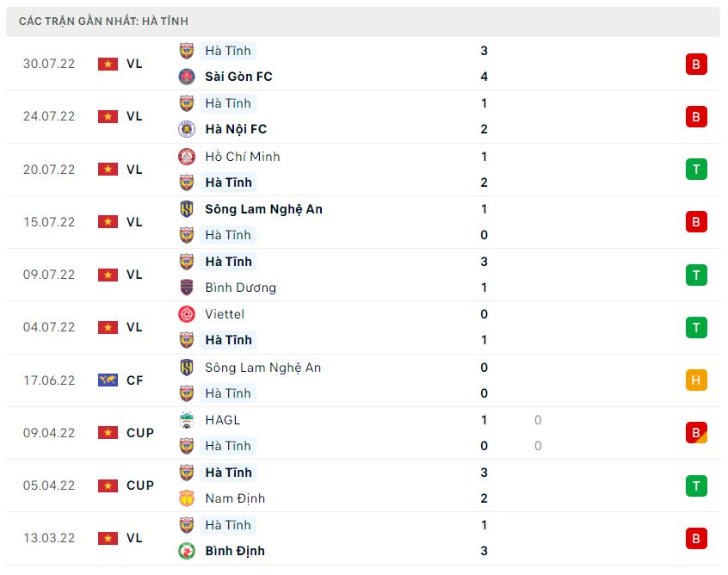Click the orange H badge for 17.06.22
Screen dimensions: 728x575
click(696, 380)
